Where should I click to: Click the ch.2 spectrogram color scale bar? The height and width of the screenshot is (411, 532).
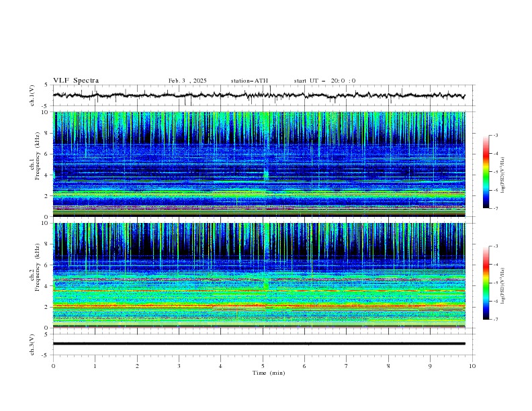[486, 283]
